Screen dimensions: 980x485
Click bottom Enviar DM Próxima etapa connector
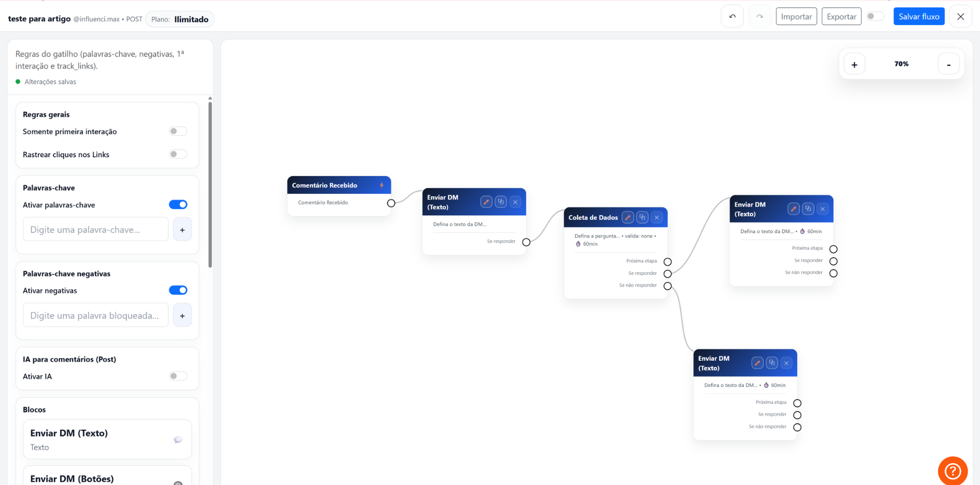coord(797,403)
